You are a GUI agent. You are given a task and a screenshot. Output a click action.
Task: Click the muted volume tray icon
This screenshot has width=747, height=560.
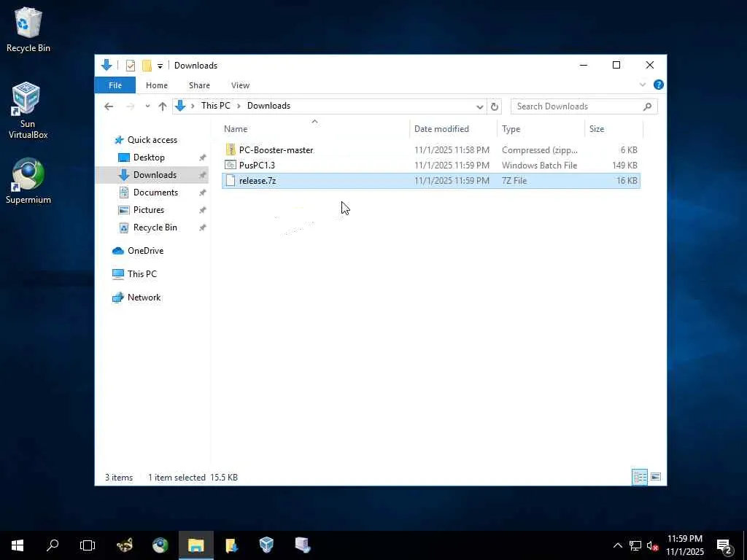coord(652,545)
